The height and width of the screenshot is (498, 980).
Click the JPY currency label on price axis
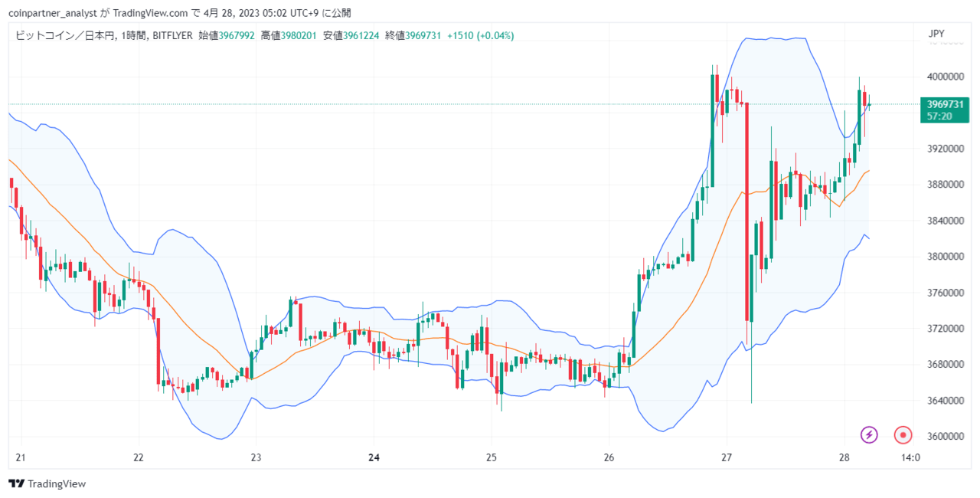click(x=936, y=34)
